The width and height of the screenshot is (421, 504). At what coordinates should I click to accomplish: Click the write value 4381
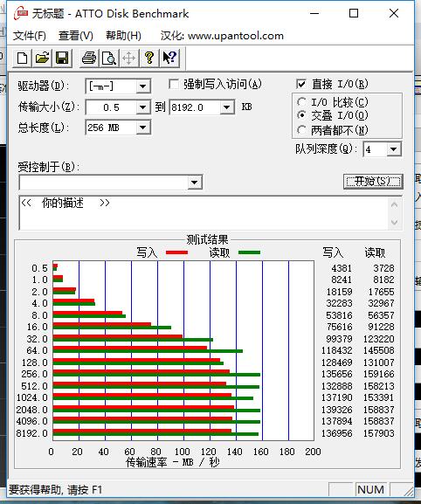click(x=342, y=268)
